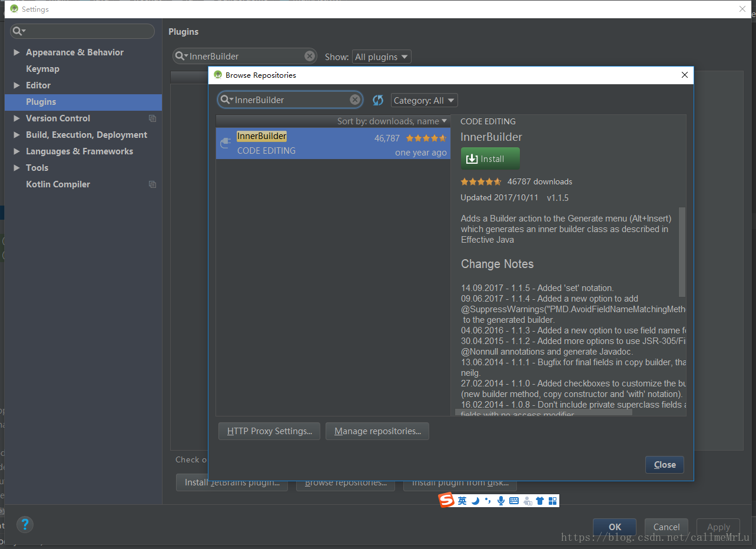Screen dimensions: 756x549
Task: Open the Category: All dropdown
Action: point(424,101)
